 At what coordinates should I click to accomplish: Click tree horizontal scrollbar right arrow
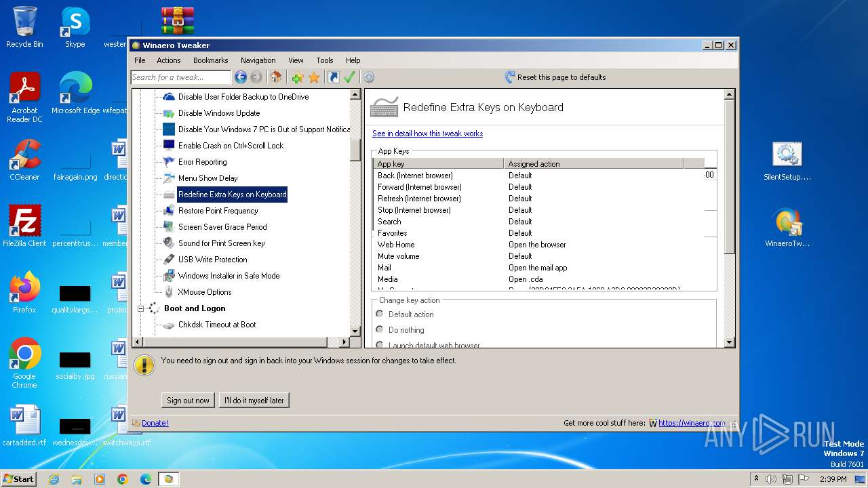[x=343, y=342]
